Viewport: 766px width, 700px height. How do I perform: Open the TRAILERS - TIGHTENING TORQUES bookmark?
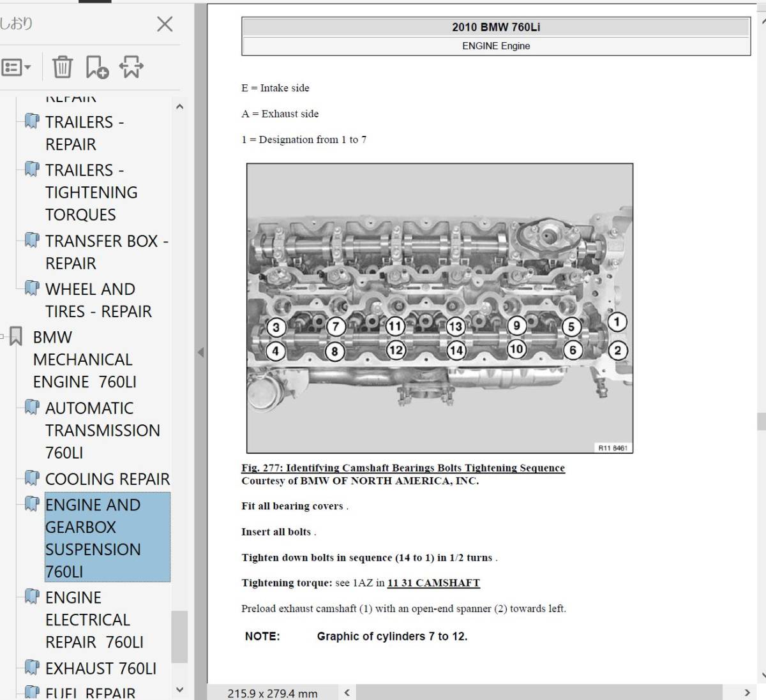click(x=91, y=192)
